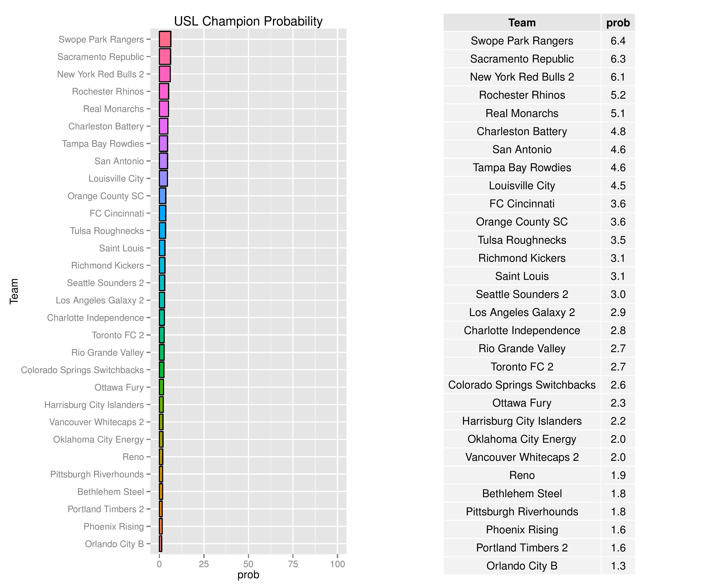This screenshot has height=588, width=719.
Task: Click the Louisville City purple bar
Action: point(163,179)
